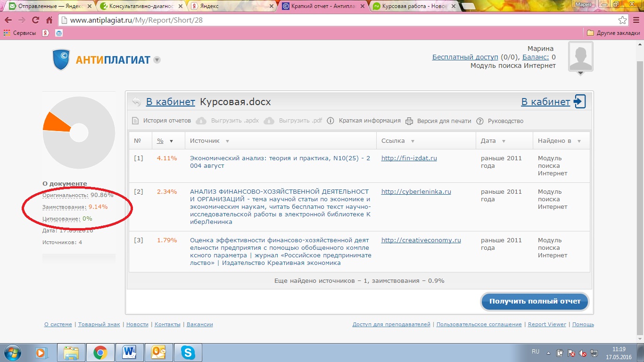Bookmark this page with the star icon
This screenshot has height=362, width=644.
pos(622,20)
